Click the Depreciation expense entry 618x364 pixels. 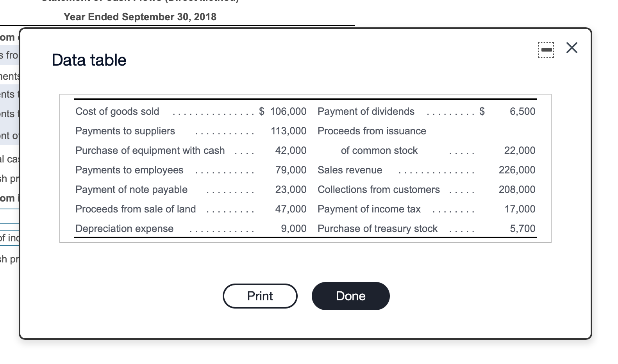(124, 228)
